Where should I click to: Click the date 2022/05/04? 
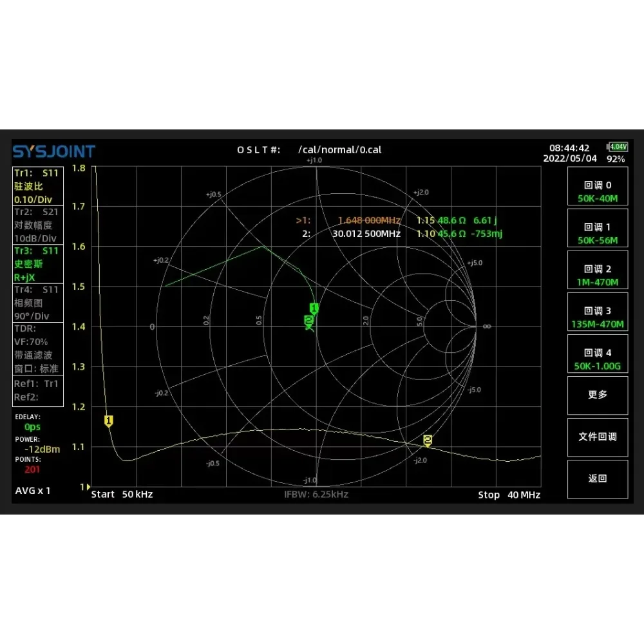(570, 158)
